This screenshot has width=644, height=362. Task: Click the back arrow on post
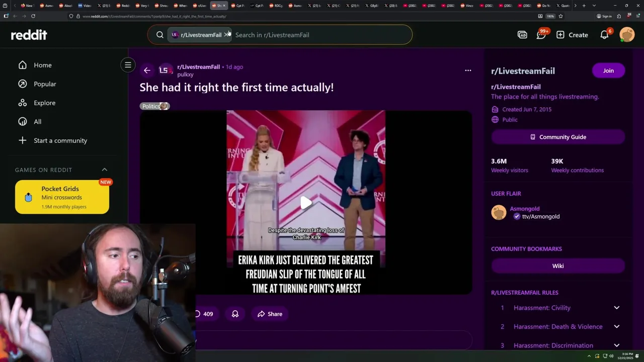pos(147,70)
